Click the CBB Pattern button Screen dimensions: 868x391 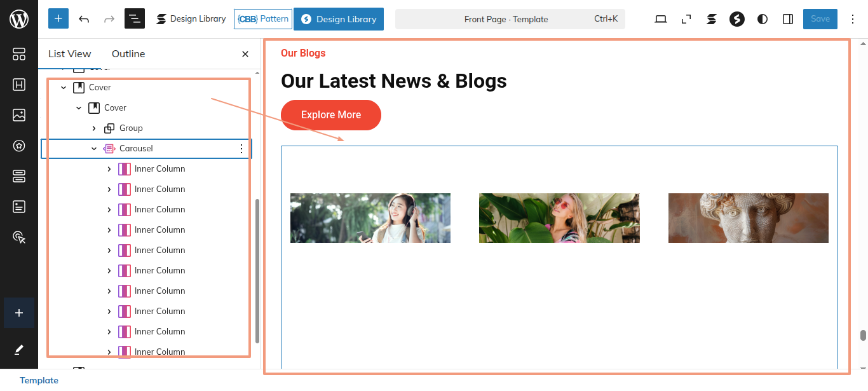[x=263, y=18]
